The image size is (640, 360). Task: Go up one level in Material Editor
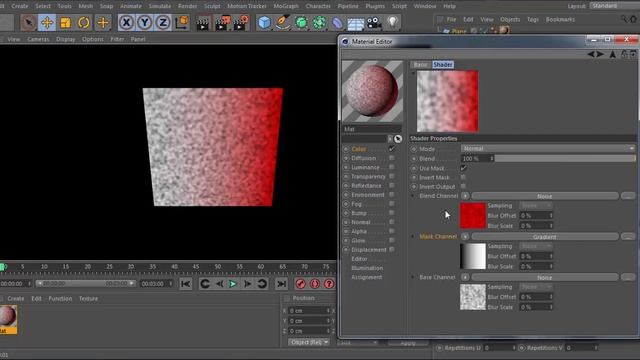pyautogui.click(x=612, y=54)
